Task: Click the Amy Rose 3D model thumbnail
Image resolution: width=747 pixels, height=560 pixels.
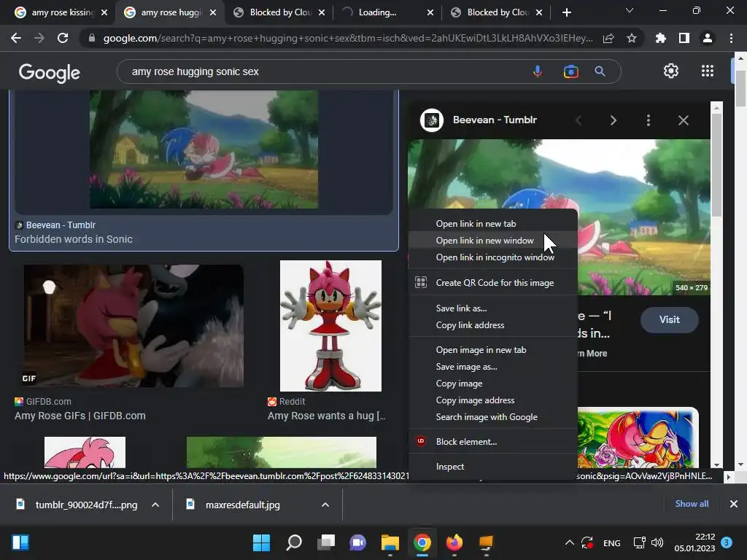Action: pyautogui.click(x=330, y=326)
